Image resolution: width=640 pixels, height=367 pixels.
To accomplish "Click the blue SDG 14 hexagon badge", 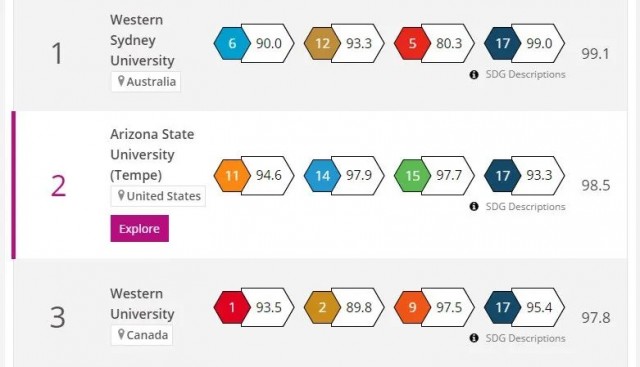I will click(x=322, y=176).
